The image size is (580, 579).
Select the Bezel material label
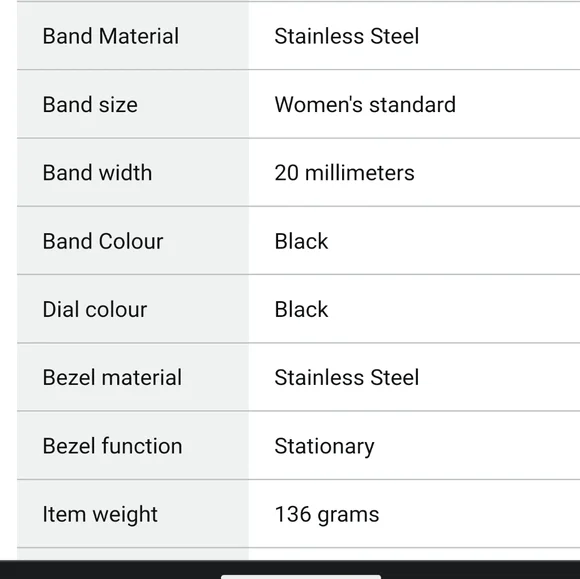point(112,377)
